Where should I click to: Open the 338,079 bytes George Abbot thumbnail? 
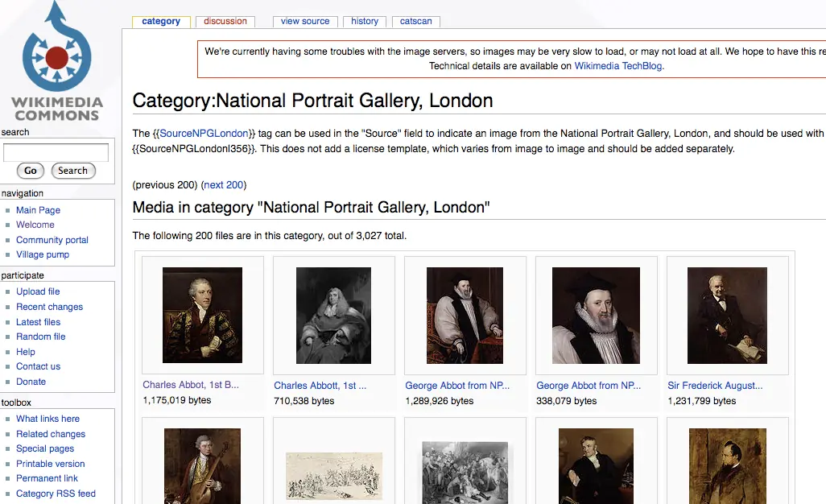tap(596, 315)
